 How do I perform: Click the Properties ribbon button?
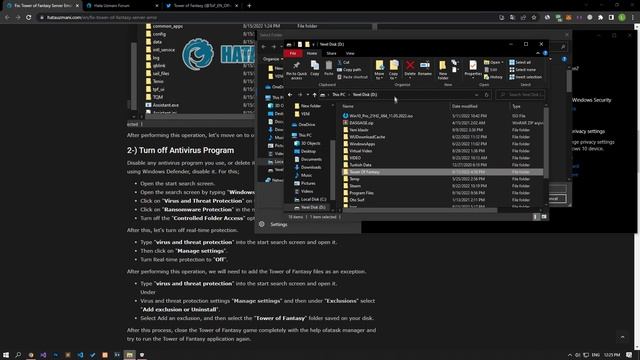tap(473, 69)
